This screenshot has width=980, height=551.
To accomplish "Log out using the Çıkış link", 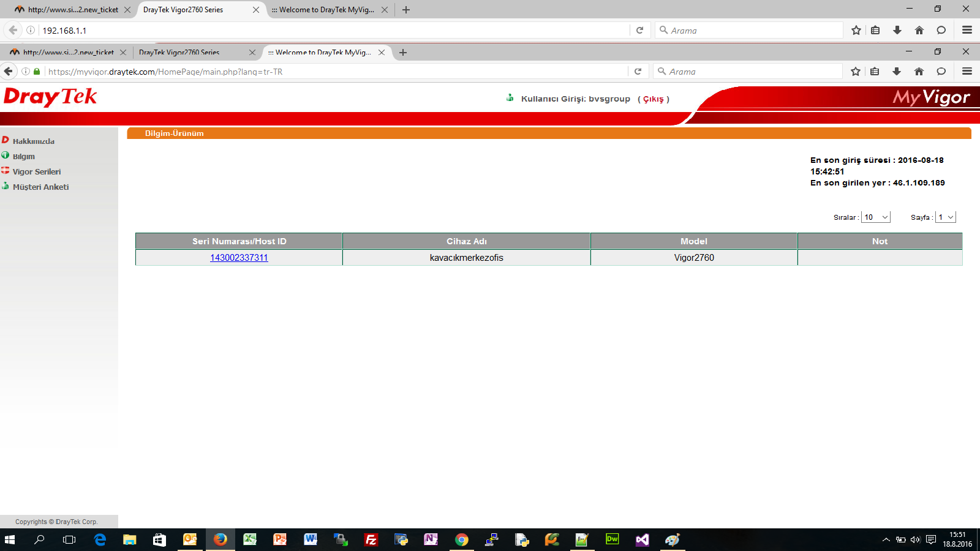I will tap(653, 99).
